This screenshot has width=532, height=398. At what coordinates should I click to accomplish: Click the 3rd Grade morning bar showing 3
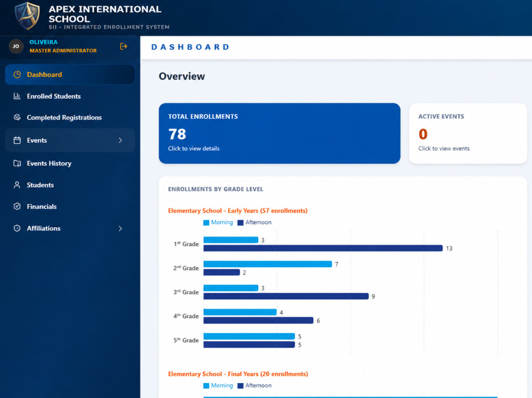point(231,288)
